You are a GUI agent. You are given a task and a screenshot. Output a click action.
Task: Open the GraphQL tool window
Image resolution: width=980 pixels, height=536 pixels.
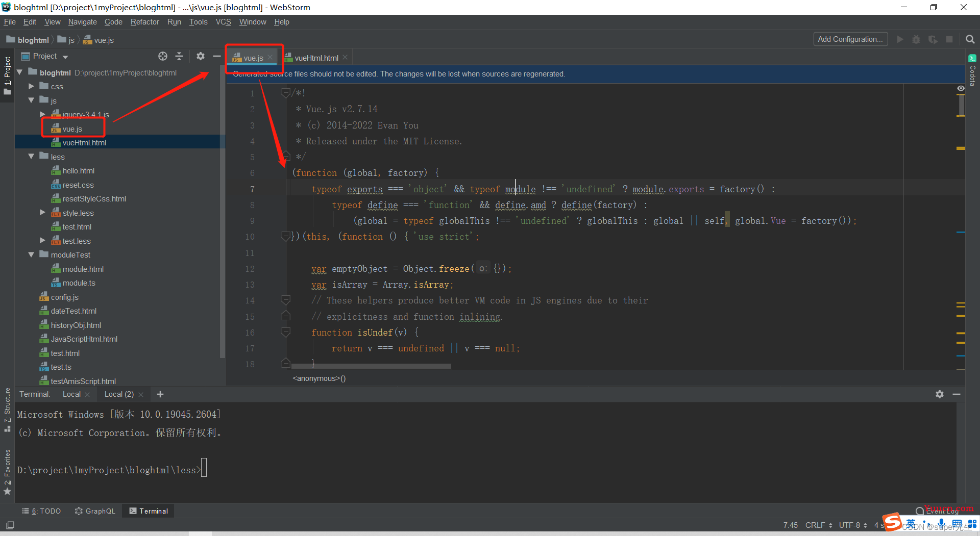tap(95, 511)
